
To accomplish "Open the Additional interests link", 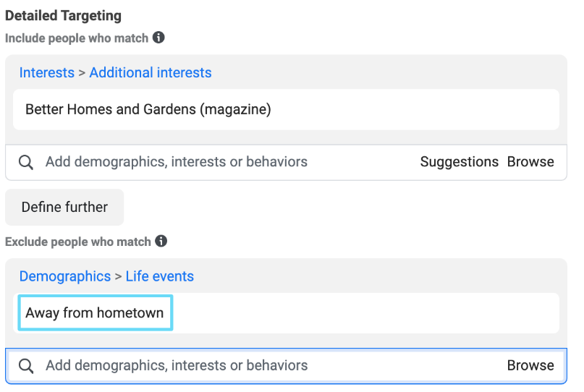I will [151, 72].
